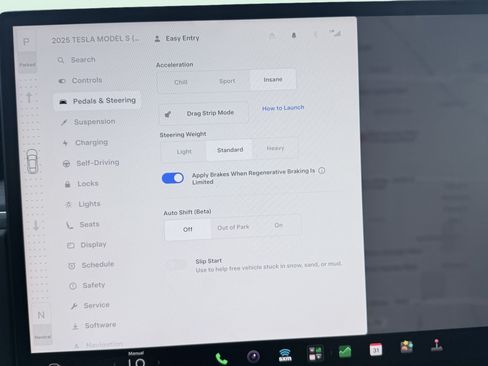Image resolution: width=488 pixels, height=366 pixels.
Task: Open the Arcade joystick app icon
Action: 436,345
